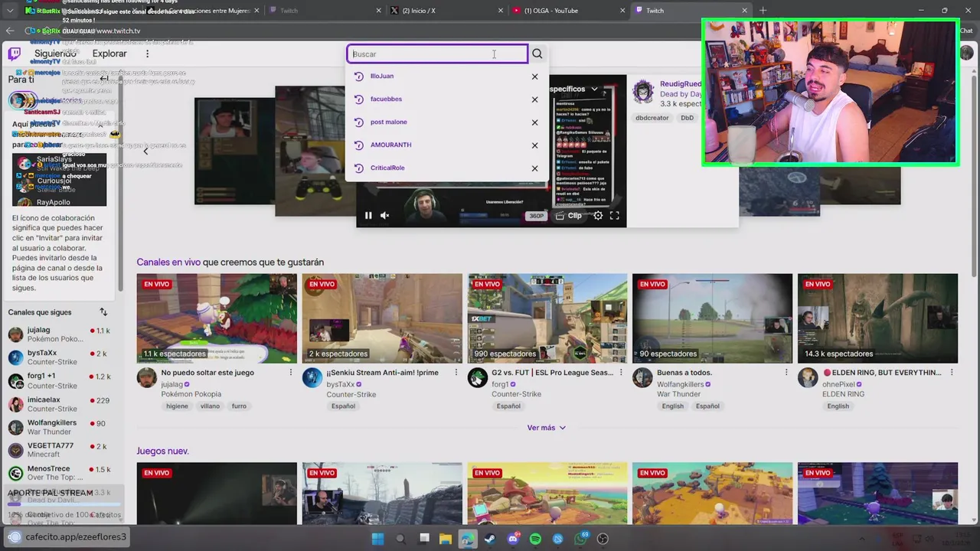Open the Siguiendo tab
The height and width of the screenshot is (551, 980).
[x=55, y=54]
